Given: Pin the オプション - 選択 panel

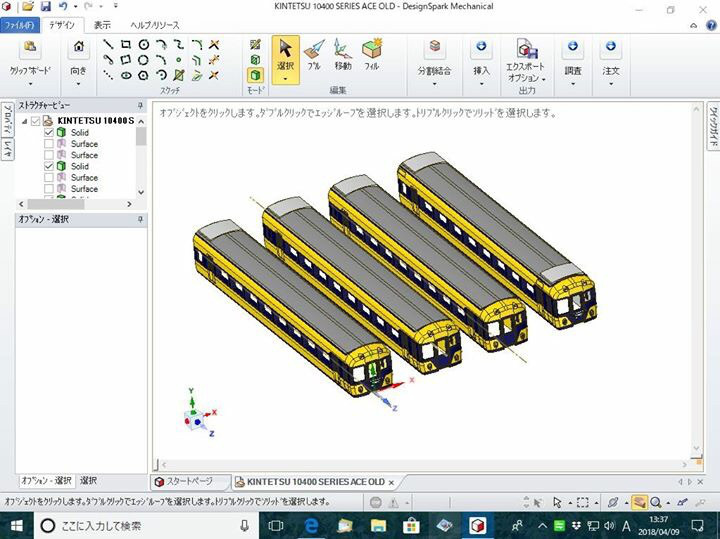Looking at the screenshot, I should tap(141, 220).
